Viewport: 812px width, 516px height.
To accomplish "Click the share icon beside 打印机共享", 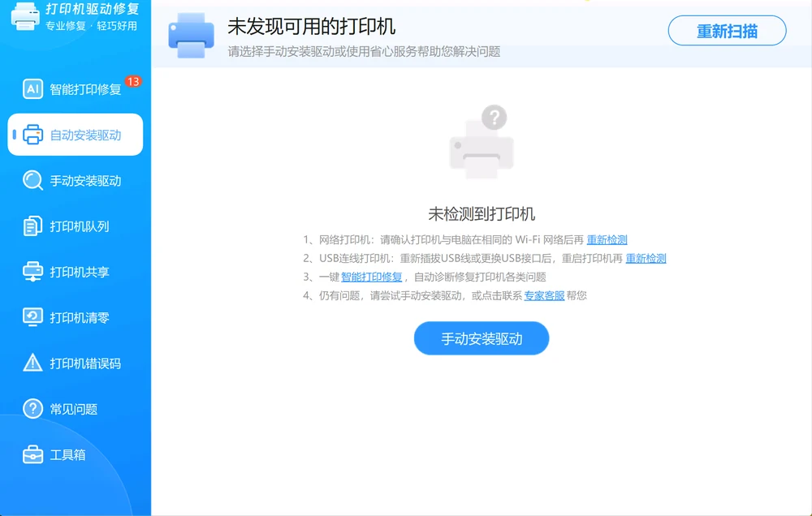I will [x=32, y=272].
